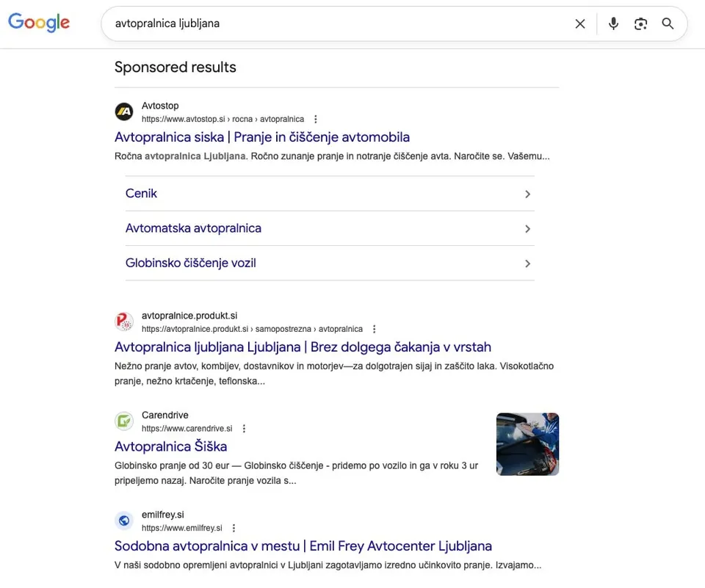Open three-dot menu beside carendrive.si URL
705x588 pixels.
(x=244, y=429)
